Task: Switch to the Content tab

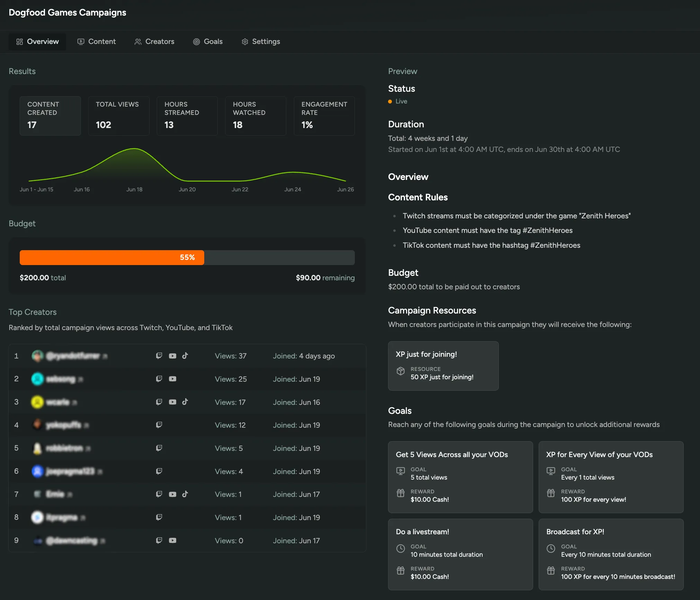Action: [96, 42]
